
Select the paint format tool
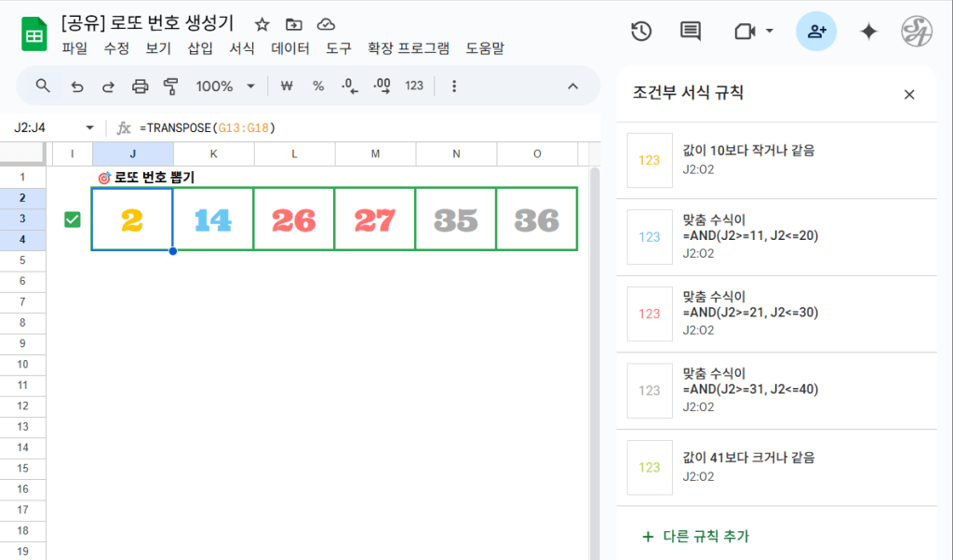170,87
